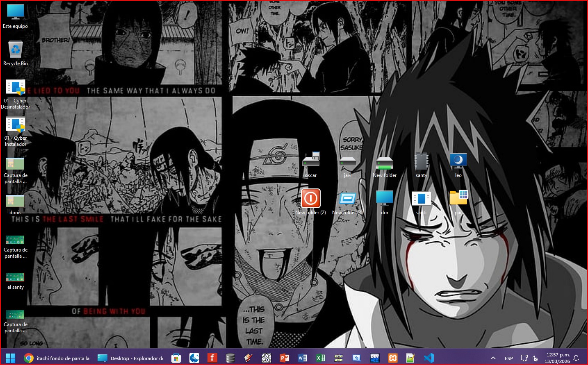Click the Windows Start button
This screenshot has height=365, width=588.
pos(10,358)
